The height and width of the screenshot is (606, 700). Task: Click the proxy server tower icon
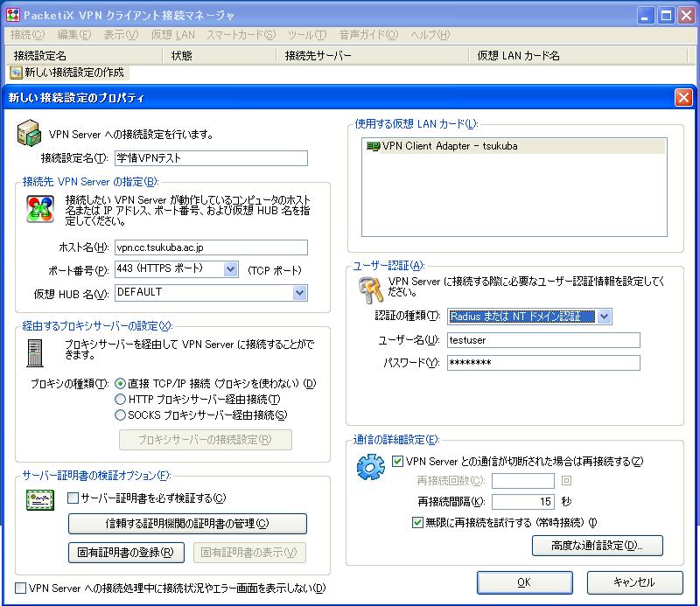(35, 353)
